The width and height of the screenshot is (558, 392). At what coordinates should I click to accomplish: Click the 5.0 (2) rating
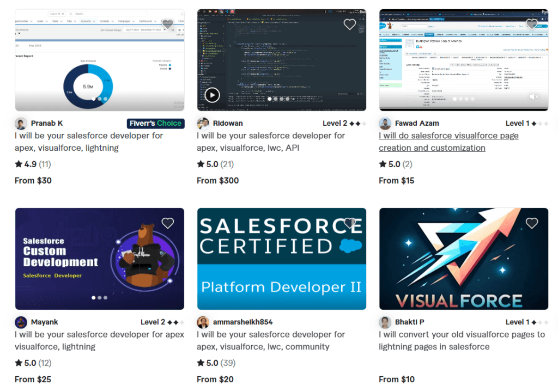pos(396,164)
